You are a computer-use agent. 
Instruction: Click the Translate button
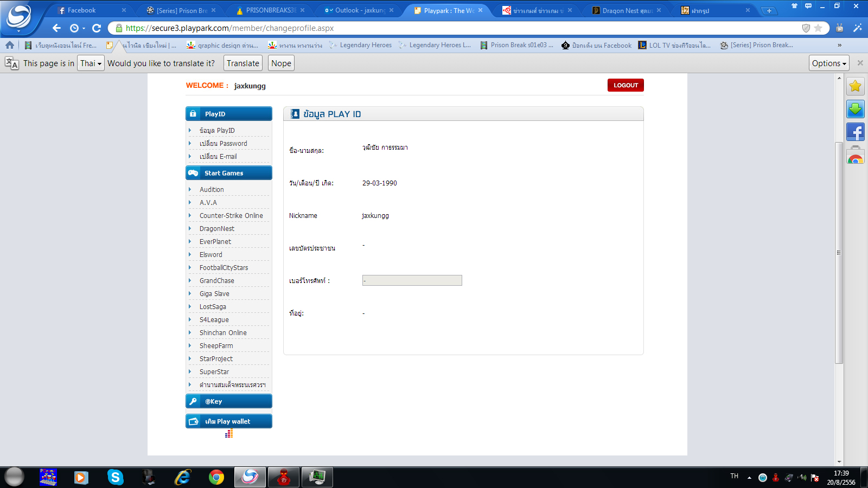pyautogui.click(x=243, y=63)
